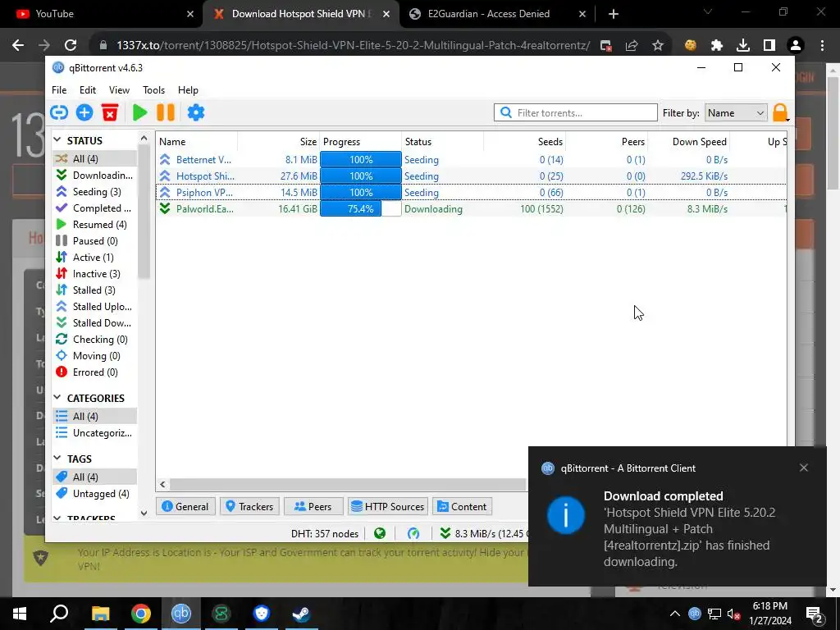Open Windows search magnifier on taskbar

[59, 614]
